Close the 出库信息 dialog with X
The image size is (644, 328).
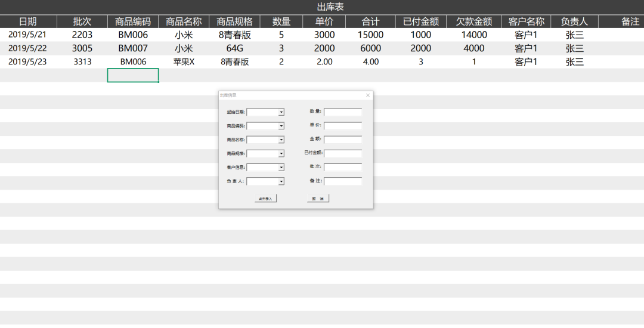click(x=368, y=95)
